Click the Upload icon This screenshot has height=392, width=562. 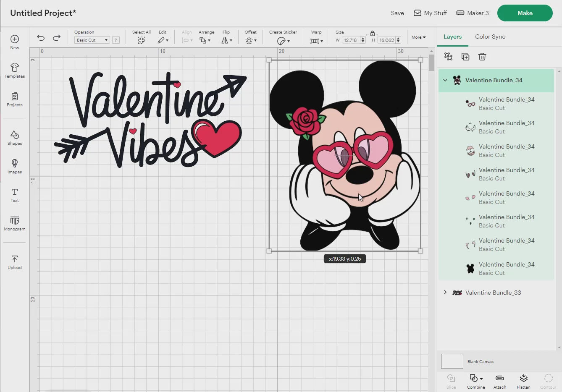coord(15,259)
